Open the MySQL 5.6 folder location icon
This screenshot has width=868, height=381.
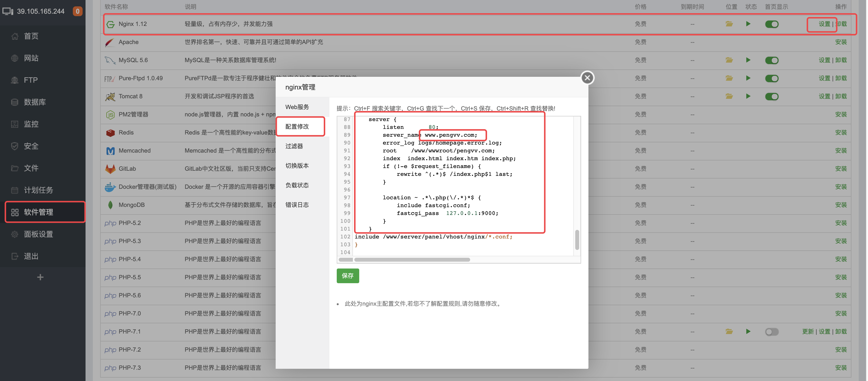click(x=729, y=60)
